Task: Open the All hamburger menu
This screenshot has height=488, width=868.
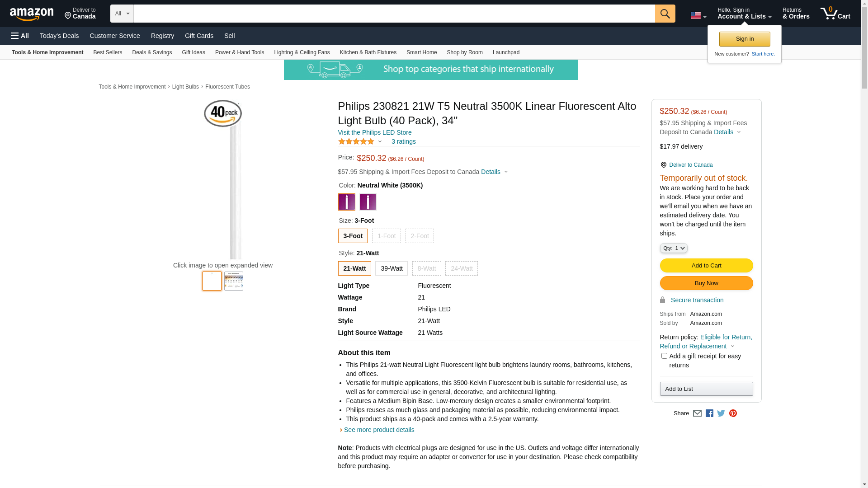Action: (20, 36)
